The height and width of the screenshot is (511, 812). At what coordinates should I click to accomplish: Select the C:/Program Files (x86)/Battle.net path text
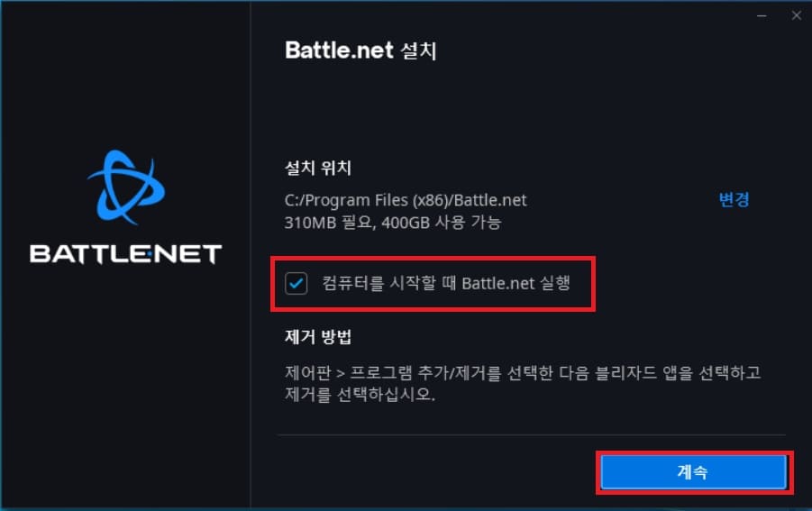point(406,200)
